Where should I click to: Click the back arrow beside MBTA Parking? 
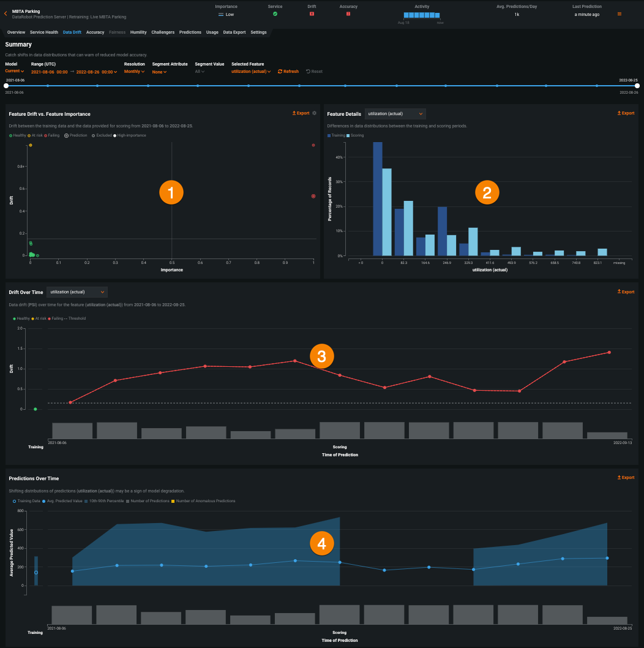tap(6, 13)
